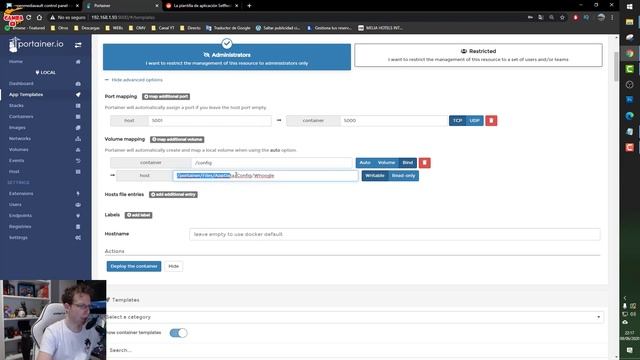Go to Stacks section
Image resolution: width=640 pixels, height=360 pixels.
coord(16,106)
